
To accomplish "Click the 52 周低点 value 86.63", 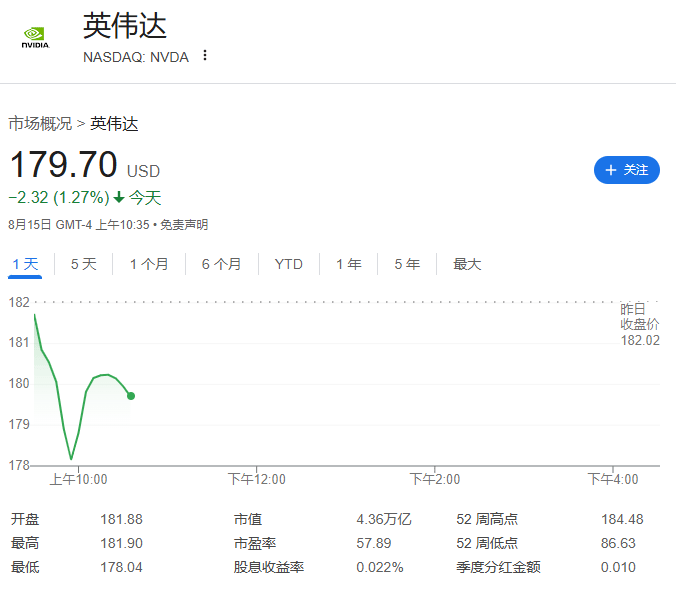I will click(618, 543).
